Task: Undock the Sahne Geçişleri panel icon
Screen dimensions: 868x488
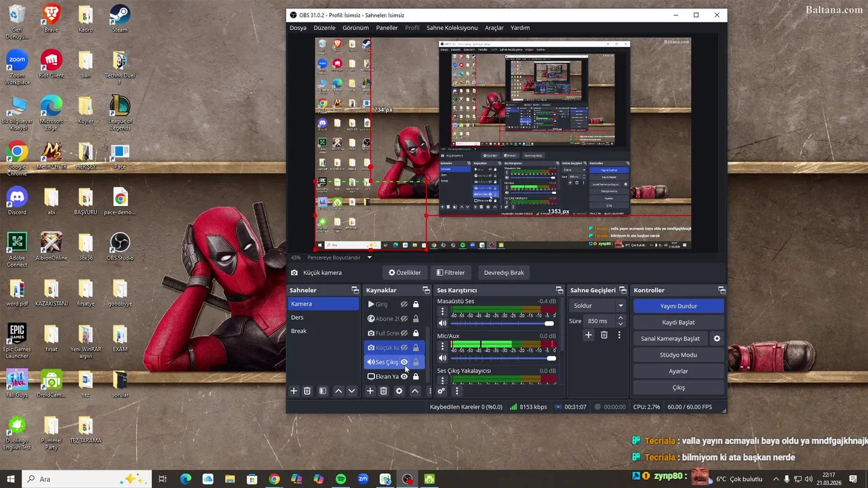Action: [x=623, y=290]
